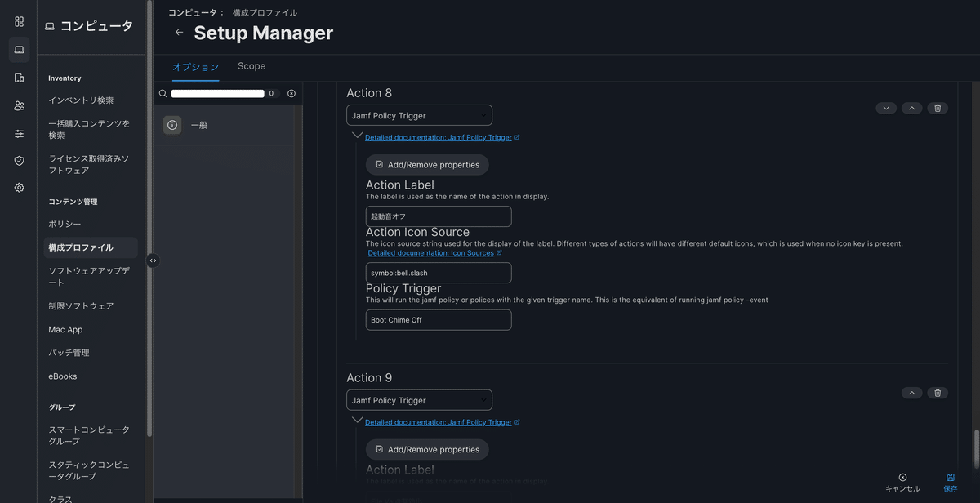
Task: Select the Computers laptop icon
Action: [x=19, y=50]
